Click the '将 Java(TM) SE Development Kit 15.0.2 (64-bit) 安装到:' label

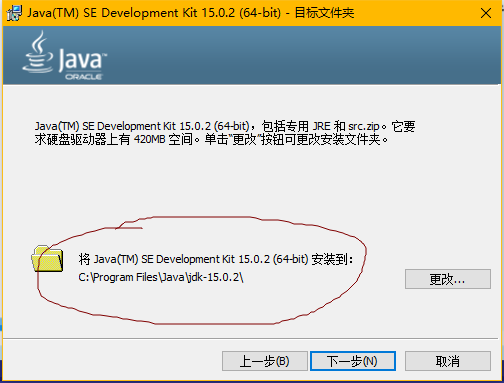(x=216, y=259)
